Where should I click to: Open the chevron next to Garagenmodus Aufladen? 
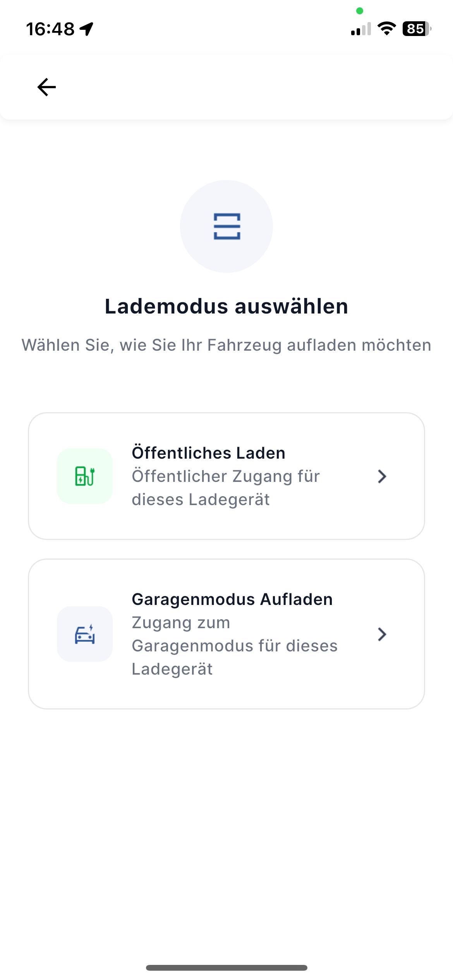(382, 634)
